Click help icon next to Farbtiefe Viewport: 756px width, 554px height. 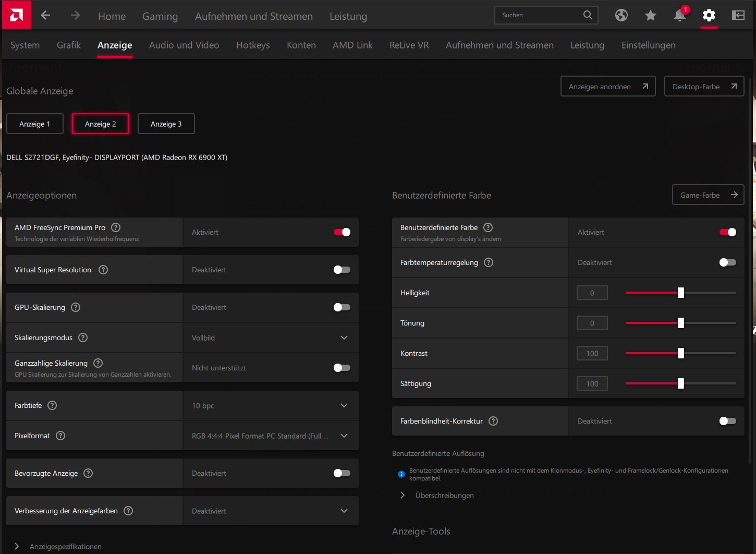pos(52,405)
